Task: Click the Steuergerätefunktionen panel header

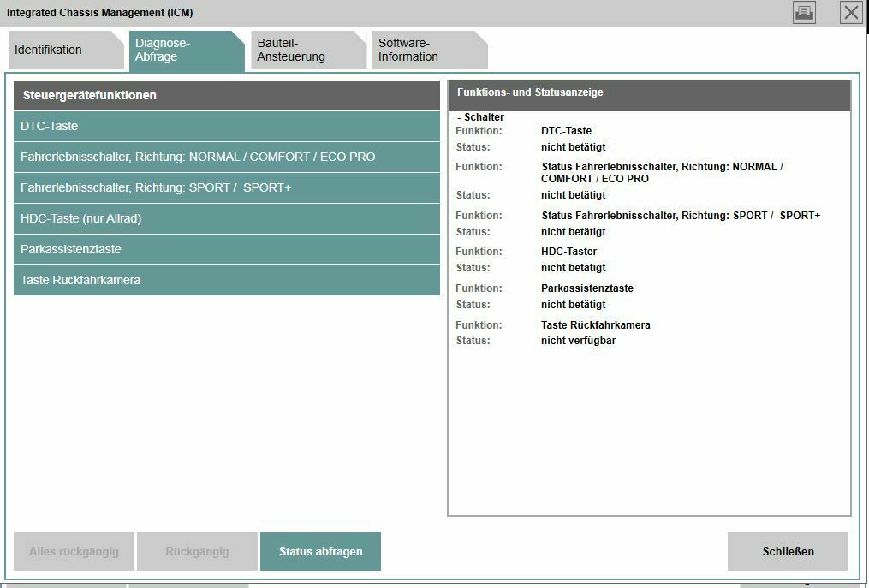Action: (227, 95)
